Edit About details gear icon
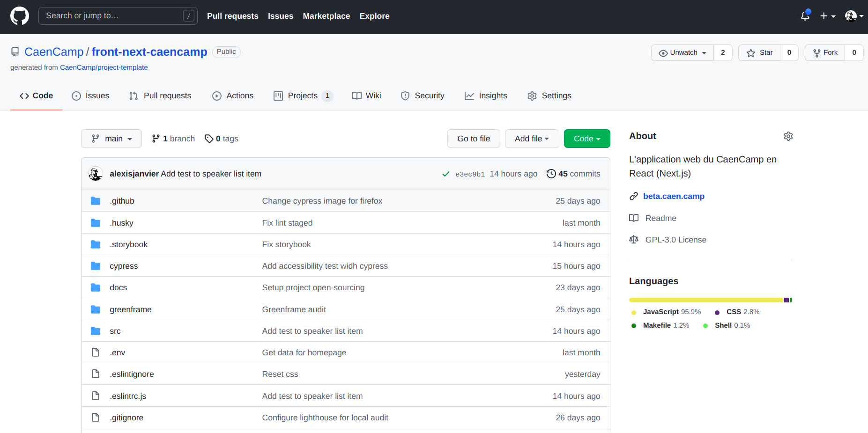This screenshot has height=433, width=868. click(x=788, y=136)
